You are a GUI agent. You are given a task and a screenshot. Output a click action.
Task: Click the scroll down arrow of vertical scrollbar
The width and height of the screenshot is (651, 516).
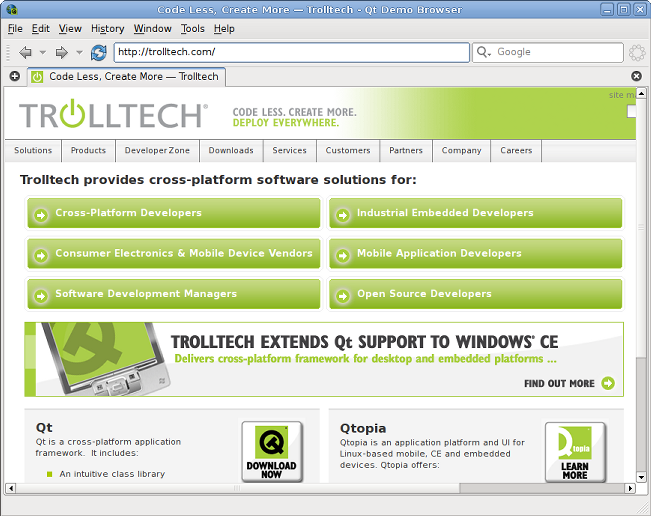(x=641, y=477)
